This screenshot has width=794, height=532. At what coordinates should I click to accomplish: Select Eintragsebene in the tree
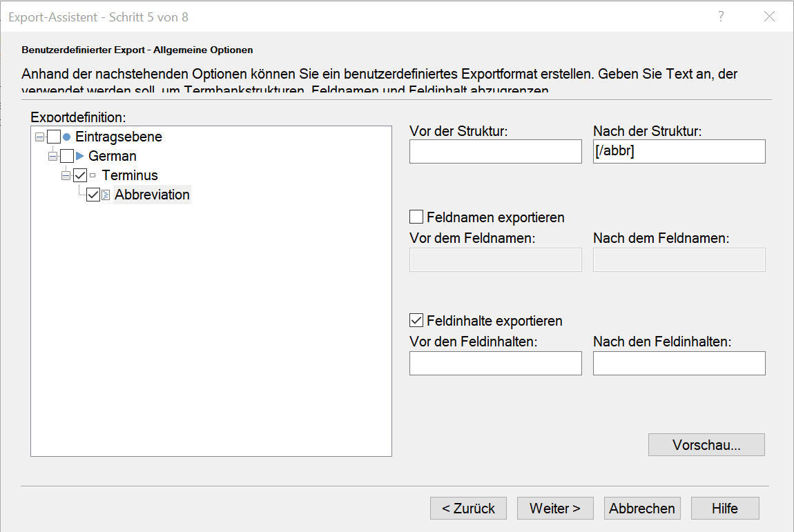pos(119,137)
